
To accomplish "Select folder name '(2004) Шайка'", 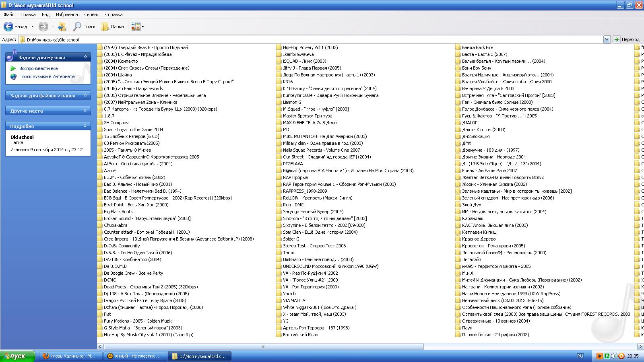I will point(118,75).
